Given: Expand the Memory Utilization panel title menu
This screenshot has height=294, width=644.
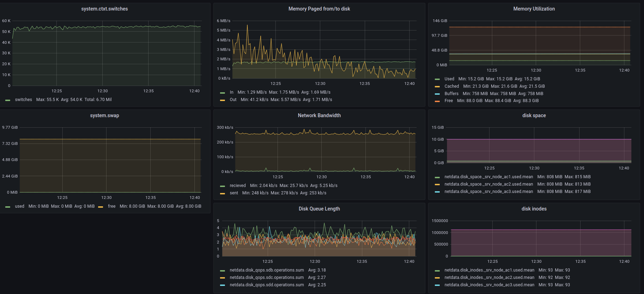Looking at the screenshot, I should pos(534,9).
